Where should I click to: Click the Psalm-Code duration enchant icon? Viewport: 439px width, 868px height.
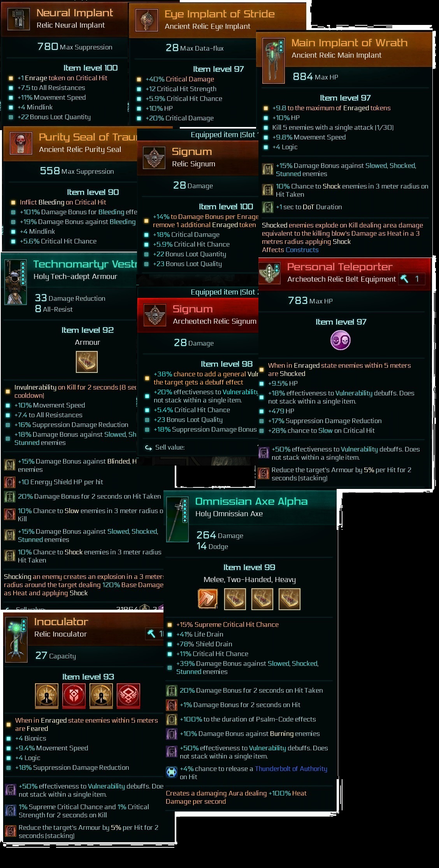point(172,719)
